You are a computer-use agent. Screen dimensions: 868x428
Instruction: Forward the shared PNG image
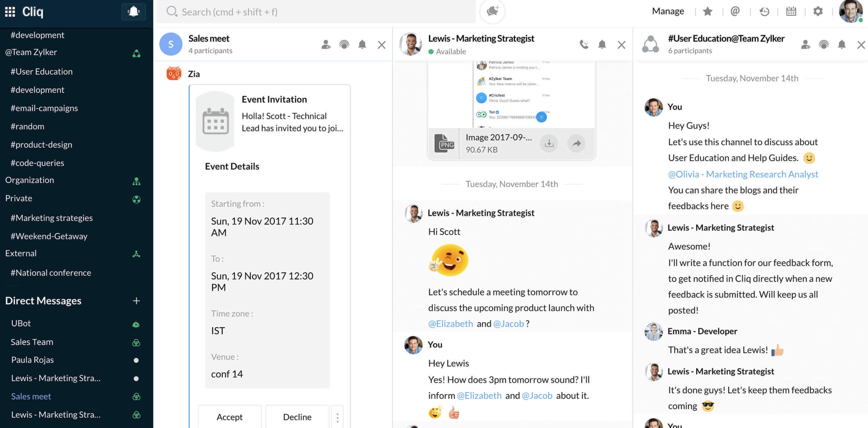[576, 143]
